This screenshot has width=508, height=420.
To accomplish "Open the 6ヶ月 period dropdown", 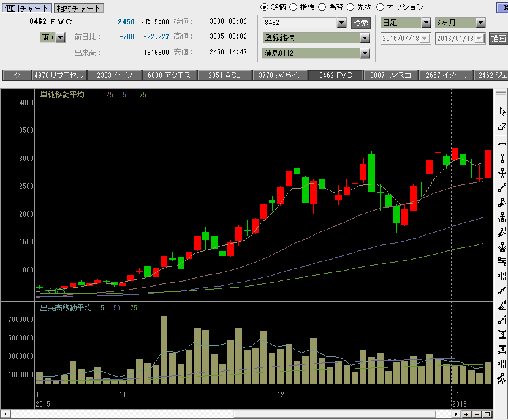I will pyautogui.click(x=480, y=23).
